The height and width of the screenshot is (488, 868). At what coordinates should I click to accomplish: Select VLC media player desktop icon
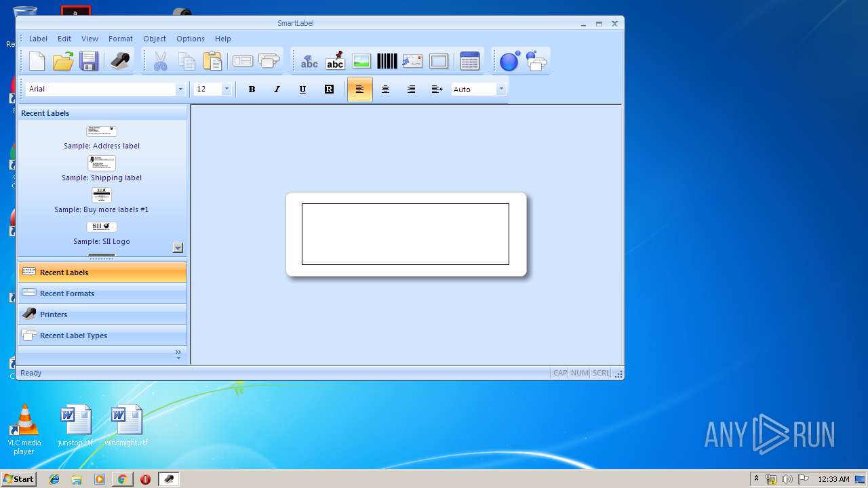coord(24,430)
